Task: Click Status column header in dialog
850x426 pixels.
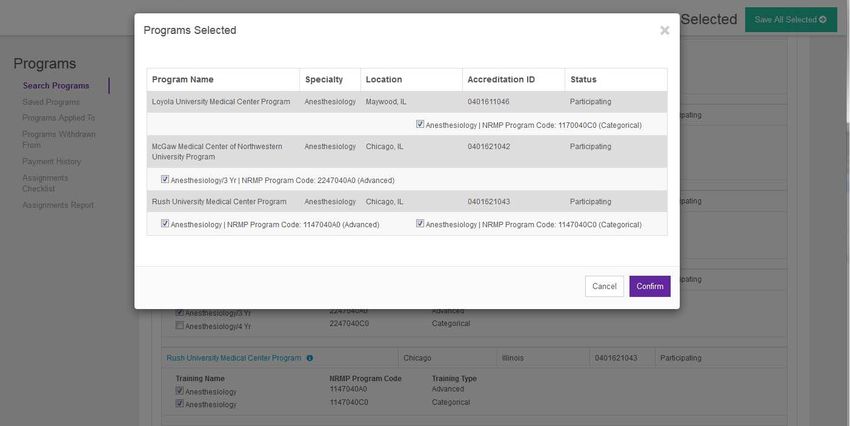Action: 583,80
